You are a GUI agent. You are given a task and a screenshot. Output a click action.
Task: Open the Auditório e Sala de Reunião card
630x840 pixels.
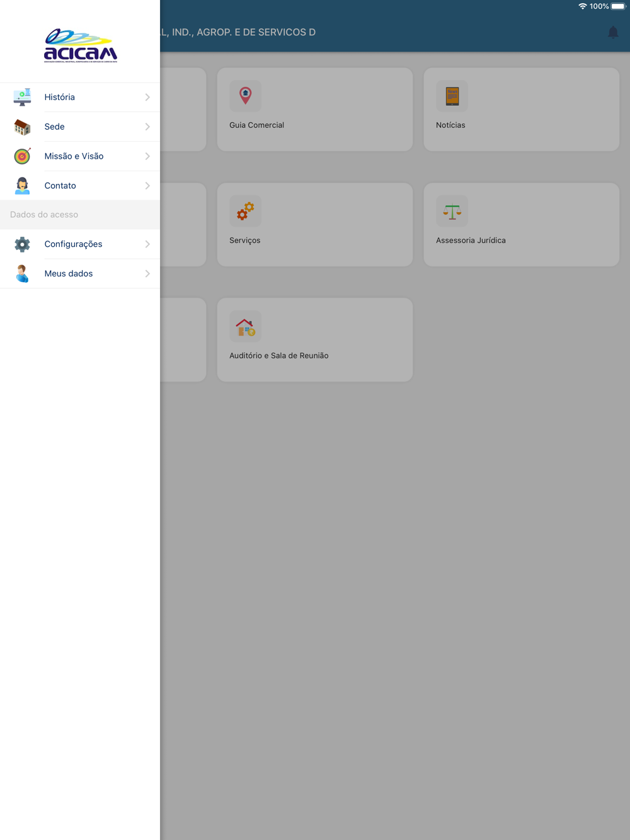pos(315,340)
